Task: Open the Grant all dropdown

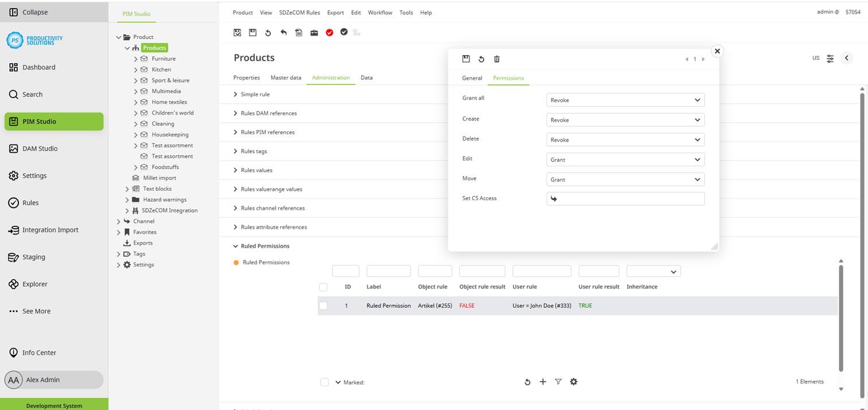Action: coord(625,100)
